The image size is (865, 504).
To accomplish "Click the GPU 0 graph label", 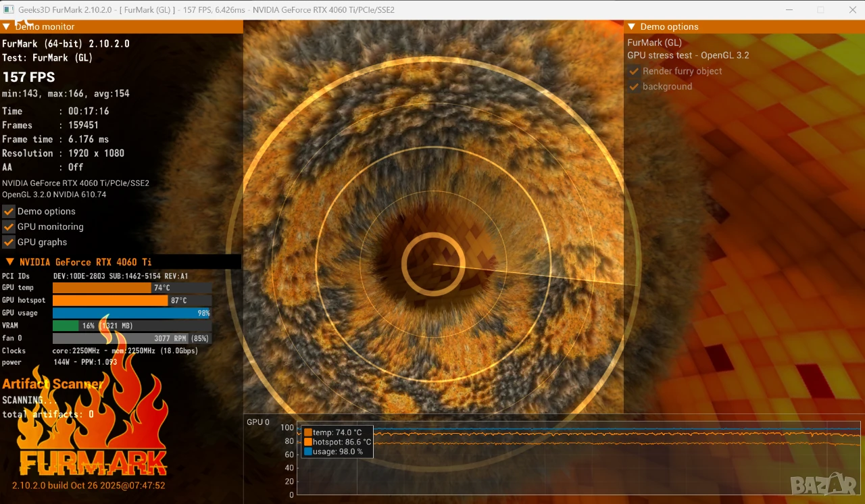I will [258, 422].
